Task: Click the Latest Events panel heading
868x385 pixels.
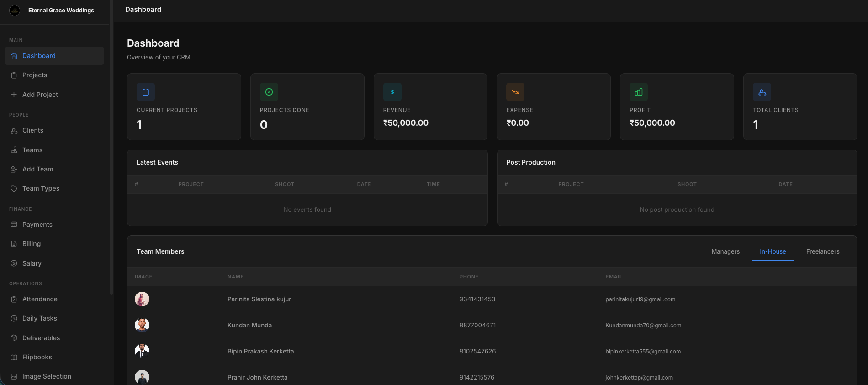Action: tap(157, 162)
